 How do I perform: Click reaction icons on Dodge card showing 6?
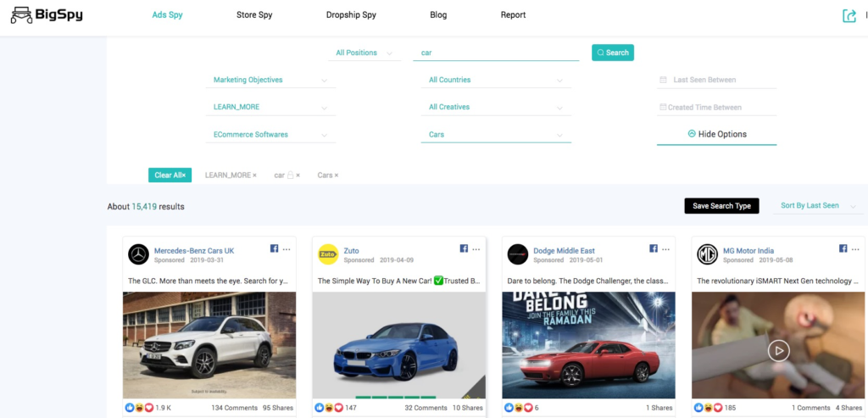pos(518,408)
